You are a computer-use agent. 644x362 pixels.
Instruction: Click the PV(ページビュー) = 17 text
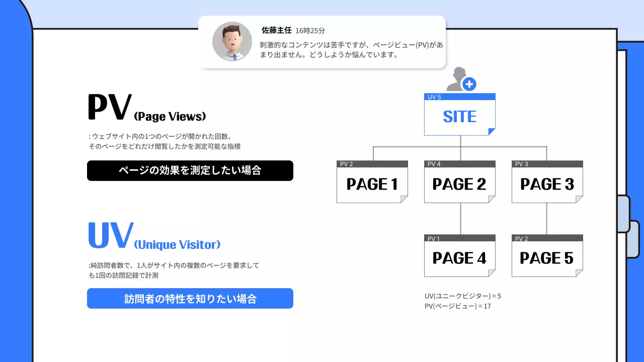tap(459, 306)
